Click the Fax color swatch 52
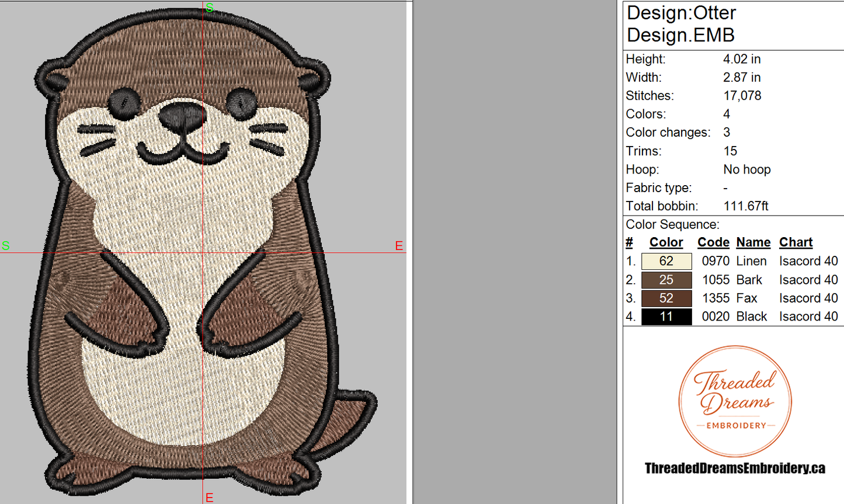844x504 pixels. [x=666, y=298]
